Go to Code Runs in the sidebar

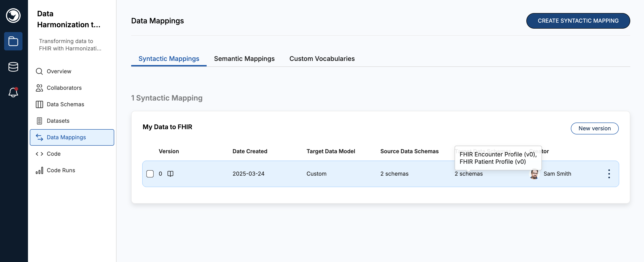click(72, 170)
